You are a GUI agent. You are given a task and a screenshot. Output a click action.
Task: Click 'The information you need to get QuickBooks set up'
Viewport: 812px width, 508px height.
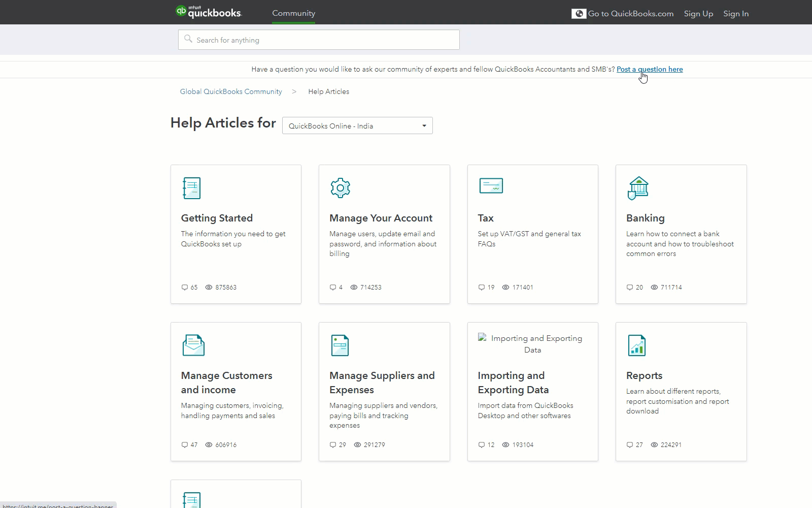point(233,239)
